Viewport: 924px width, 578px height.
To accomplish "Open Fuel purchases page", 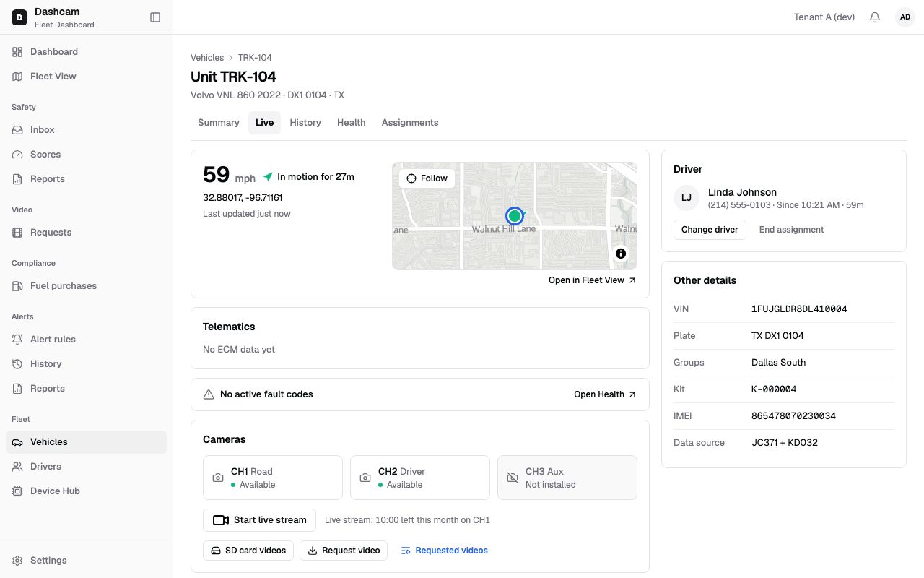I will [86, 286].
